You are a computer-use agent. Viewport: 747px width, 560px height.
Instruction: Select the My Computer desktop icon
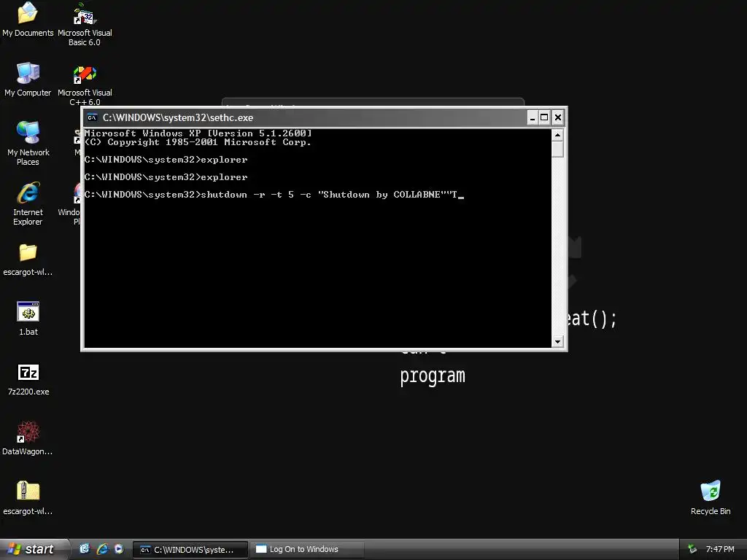pos(28,79)
